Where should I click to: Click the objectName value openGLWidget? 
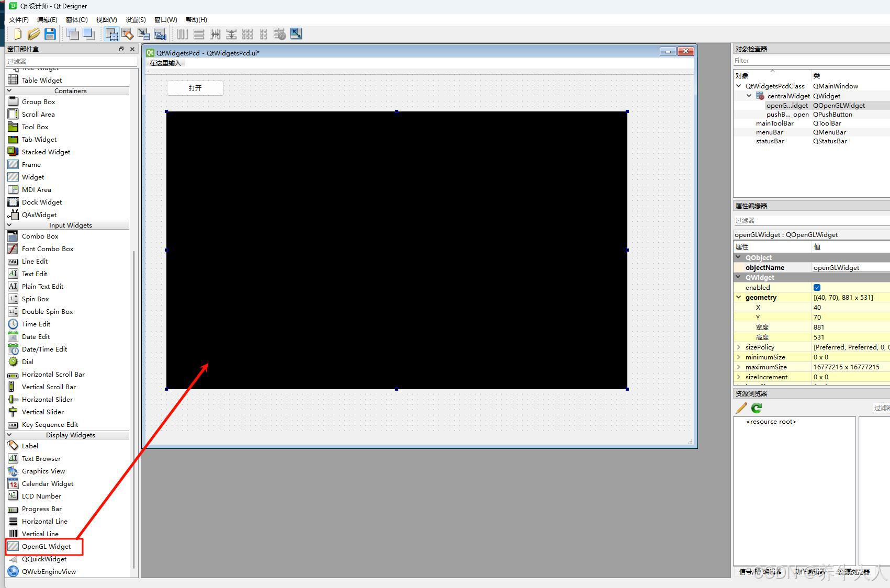coord(851,267)
